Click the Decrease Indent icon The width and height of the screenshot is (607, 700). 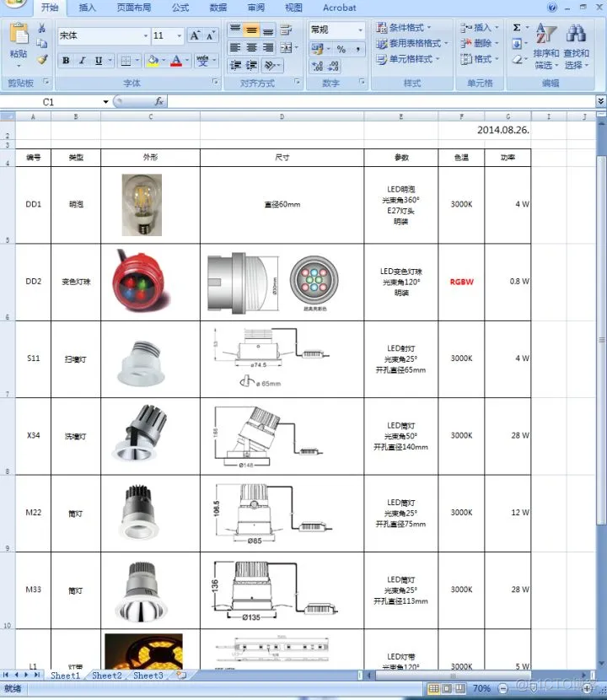pyautogui.click(x=235, y=65)
